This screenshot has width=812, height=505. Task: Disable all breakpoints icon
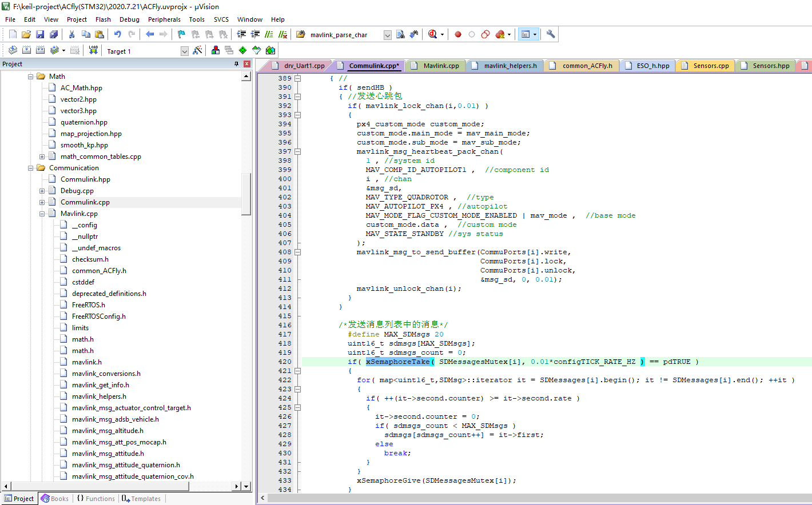pos(485,34)
